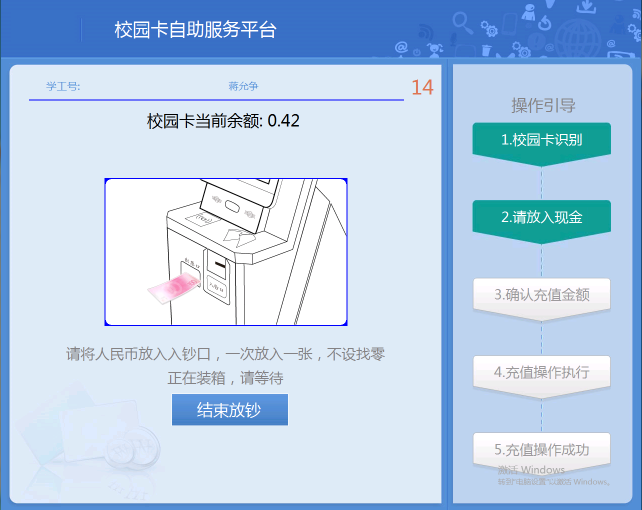Image resolution: width=642 pixels, height=510 pixels.
Task: Click the kiosk cash-insertion illustration
Action: [226, 252]
